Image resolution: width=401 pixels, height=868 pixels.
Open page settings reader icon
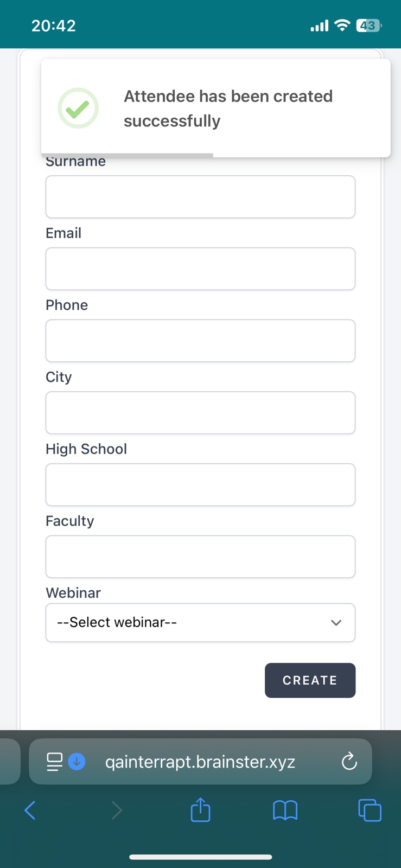tap(54, 762)
